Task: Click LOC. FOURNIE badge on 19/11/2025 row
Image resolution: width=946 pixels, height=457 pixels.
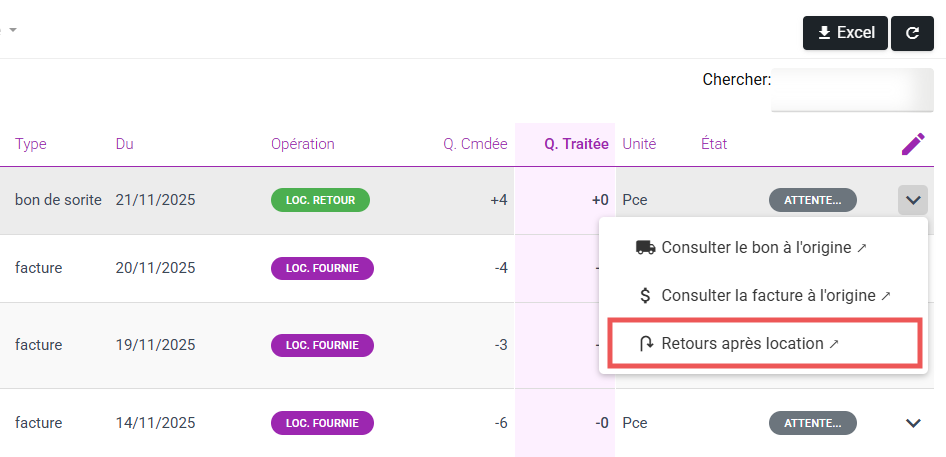Action: coord(322,345)
